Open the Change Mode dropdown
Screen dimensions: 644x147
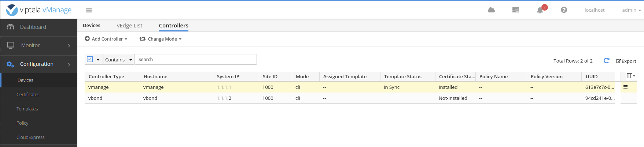click(x=161, y=39)
